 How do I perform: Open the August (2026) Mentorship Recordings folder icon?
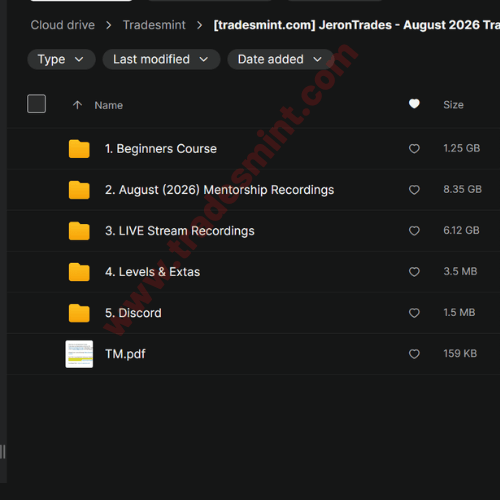coord(79,190)
